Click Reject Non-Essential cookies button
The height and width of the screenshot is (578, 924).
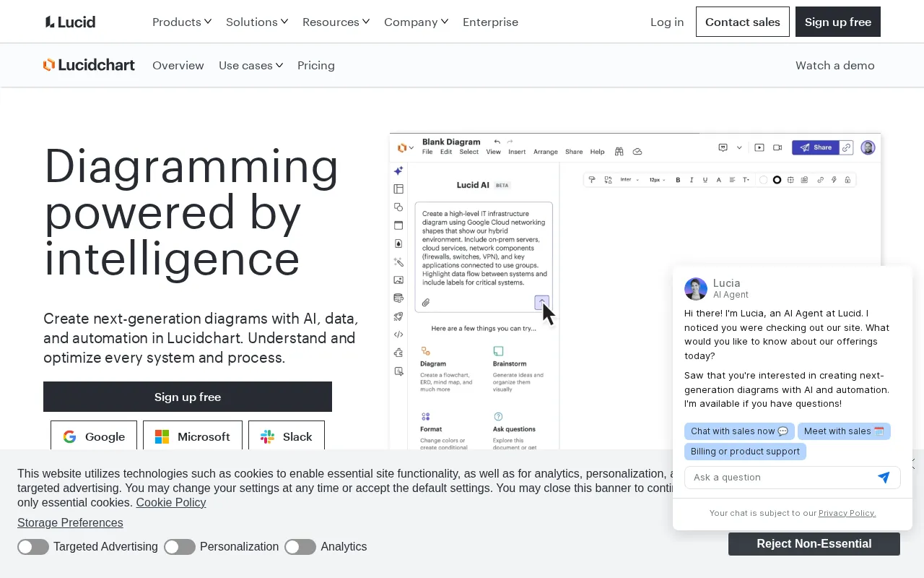[x=814, y=544]
